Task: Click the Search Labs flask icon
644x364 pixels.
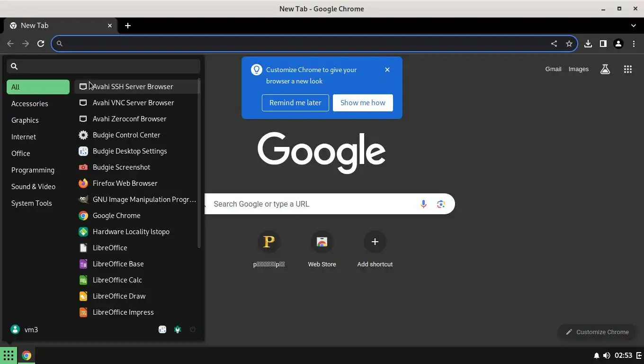Action: [605, 69]
